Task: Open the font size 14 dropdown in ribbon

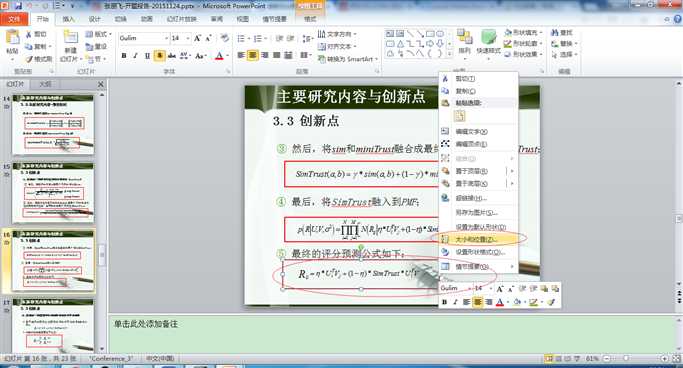Action: (188, 38)
